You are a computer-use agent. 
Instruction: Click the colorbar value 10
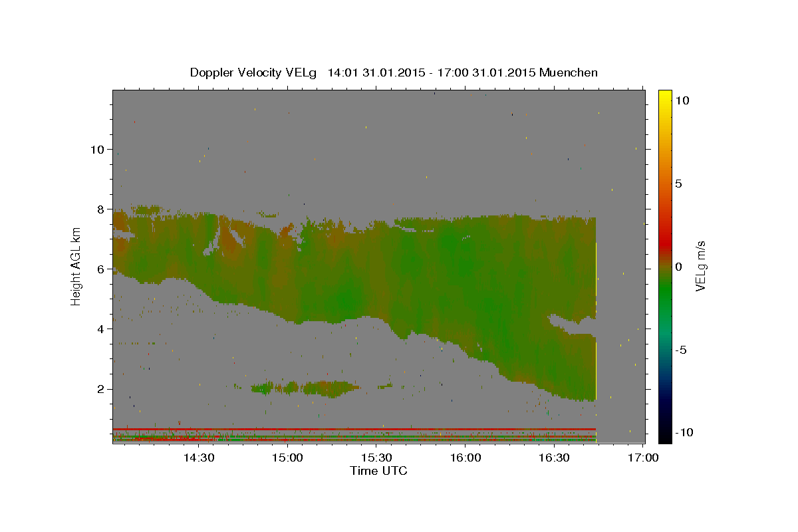[682, 100]
